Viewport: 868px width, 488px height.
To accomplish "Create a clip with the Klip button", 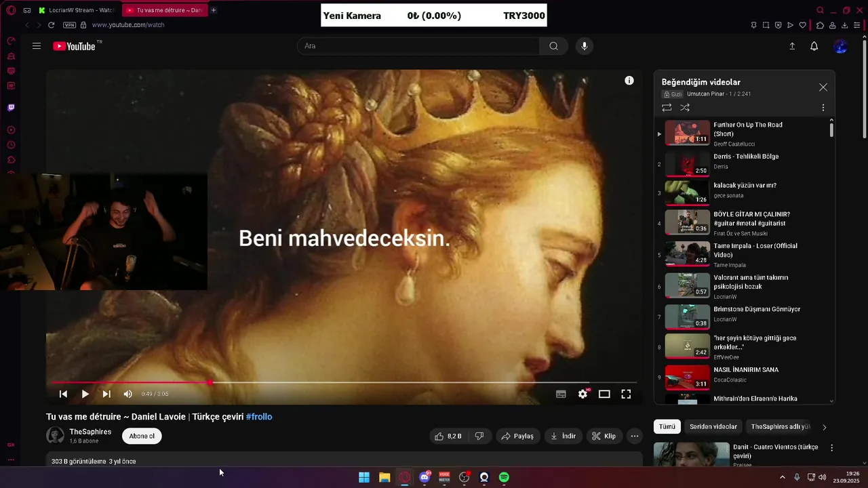I will coord(604,436).
